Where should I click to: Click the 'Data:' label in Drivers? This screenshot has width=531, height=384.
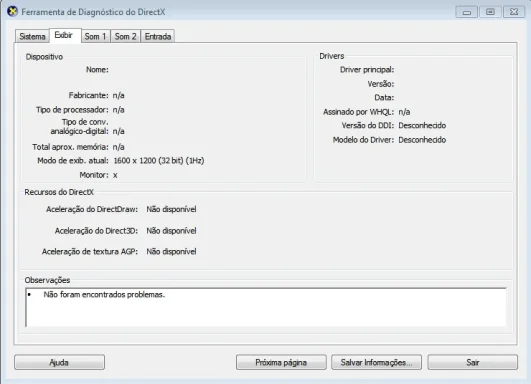pyautogui.click(x=384, y=98)
